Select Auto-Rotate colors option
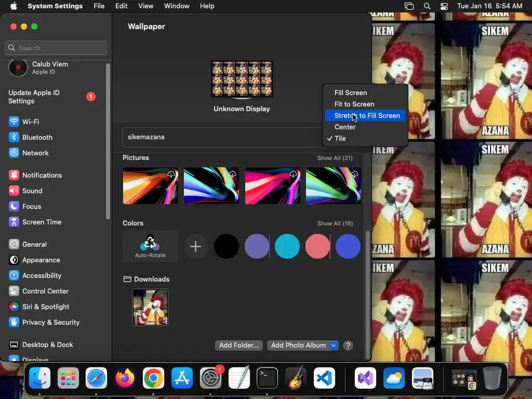The height and width of the screenshot is (399, 532). (x=150, y=246)
